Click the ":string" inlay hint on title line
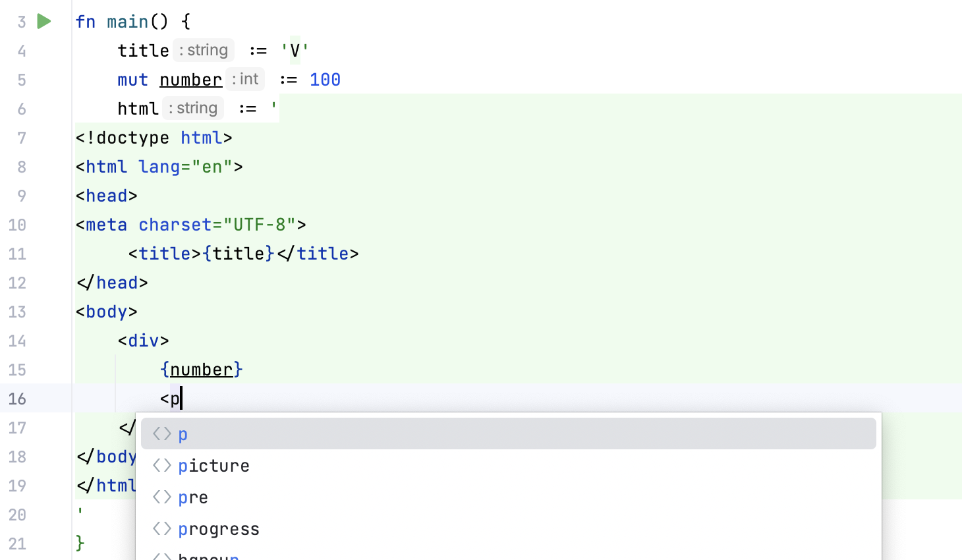This screenshot has height=560, width=962. [x=203, y=50]
